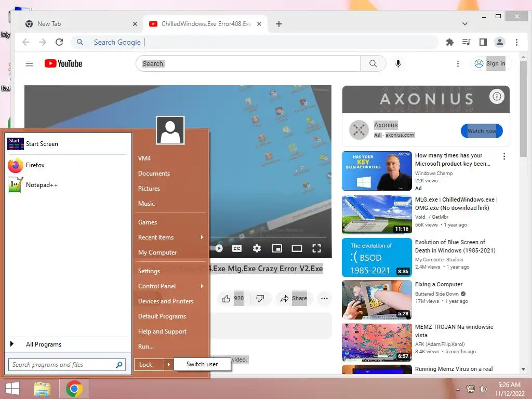Launch Notepad++ from the start menu
Screen dimensions: 532x399
(67, 185)
